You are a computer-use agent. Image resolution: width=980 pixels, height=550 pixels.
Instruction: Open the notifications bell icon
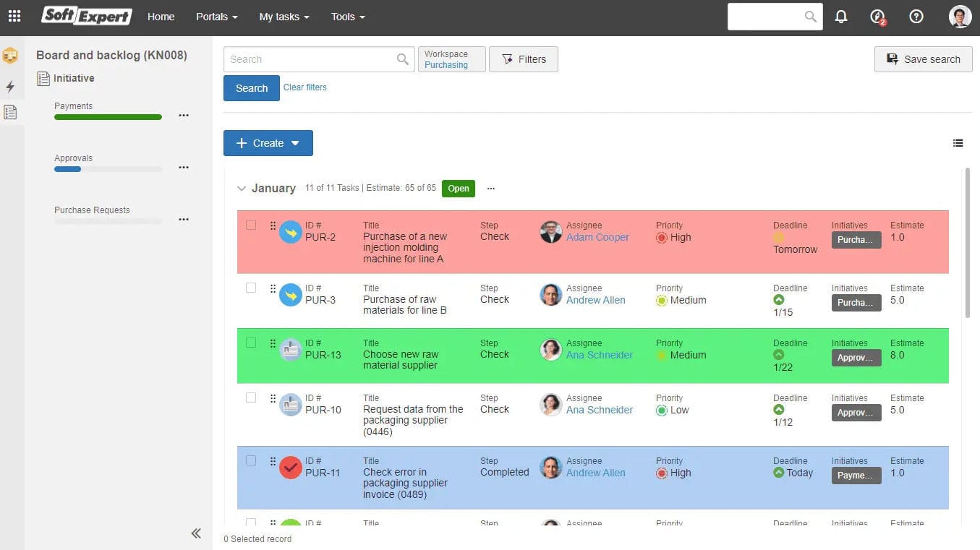tap(840, 16)
